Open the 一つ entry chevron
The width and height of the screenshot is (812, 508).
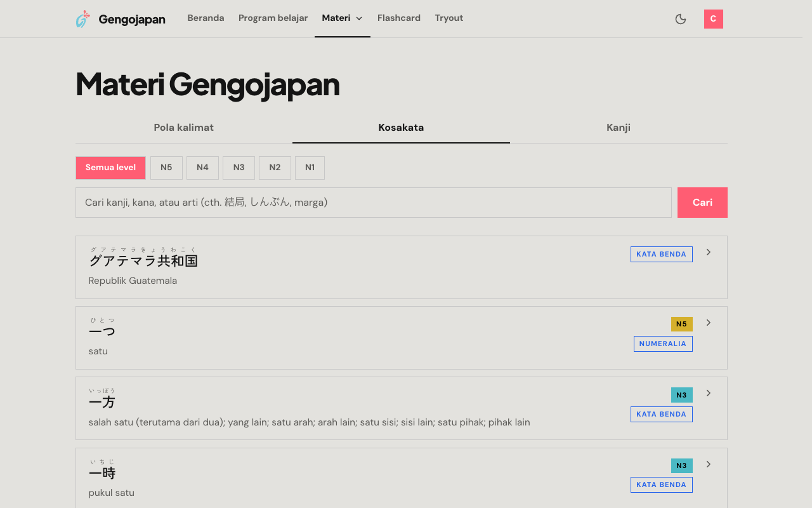709,323
